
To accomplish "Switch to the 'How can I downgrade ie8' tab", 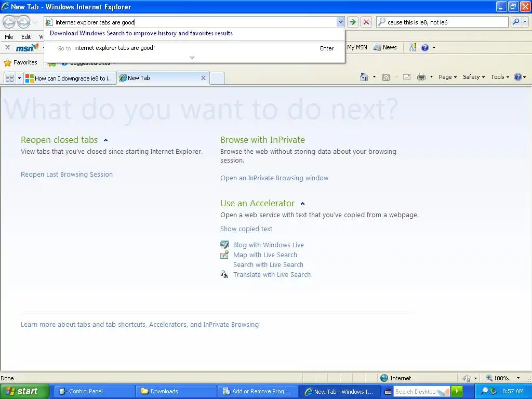I will coord(70,78).
